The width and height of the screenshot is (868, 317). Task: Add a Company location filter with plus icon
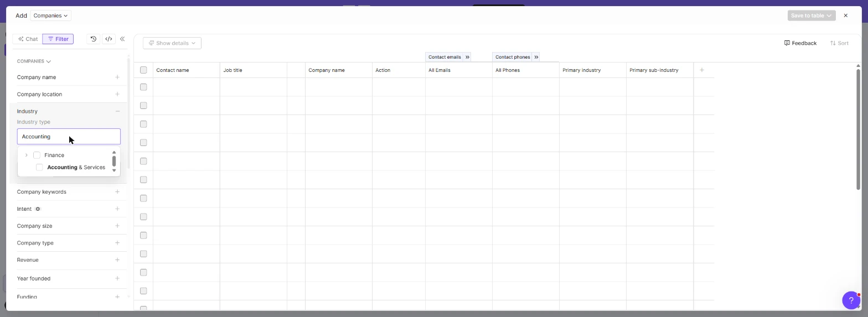coord(117,94)
